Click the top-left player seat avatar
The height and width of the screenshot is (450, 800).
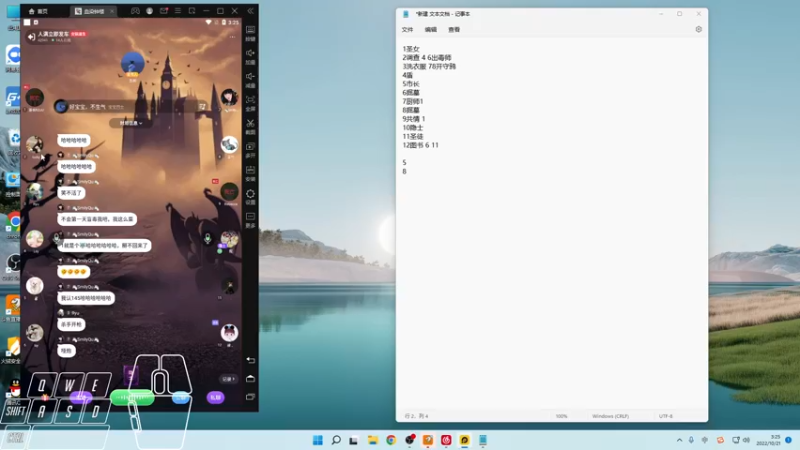[35, 97]
